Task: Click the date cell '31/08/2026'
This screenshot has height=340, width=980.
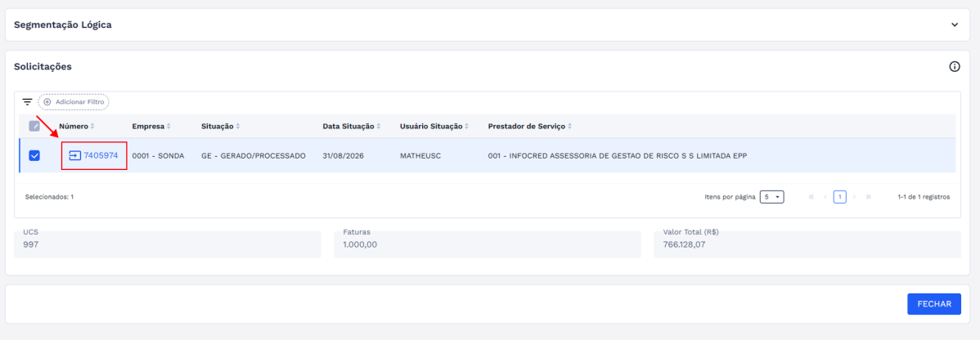Action: (x=343, y=155)
